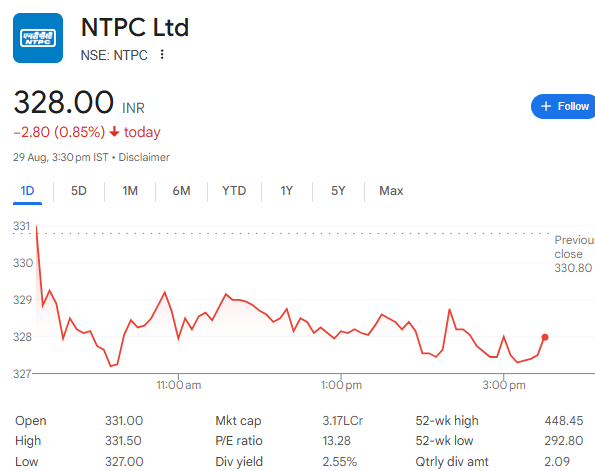Select the Max range tab
Screen dimensions: 595x471
391,191
